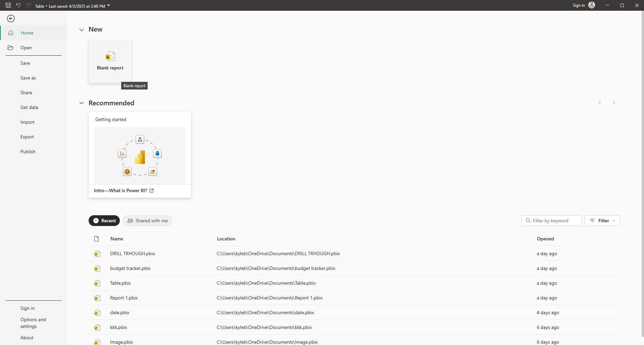Click the user account avatar icon
Viewport: 644px width, 345px height.
(592, 5)
